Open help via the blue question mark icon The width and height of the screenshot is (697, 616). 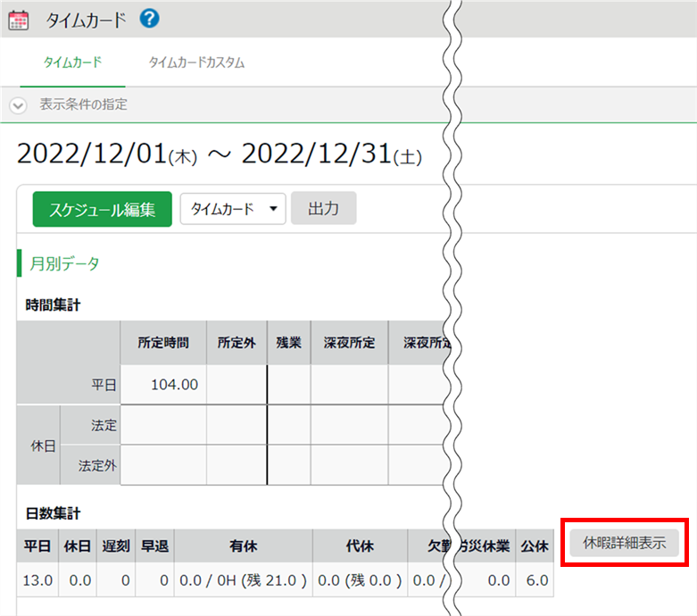[149, 18]
